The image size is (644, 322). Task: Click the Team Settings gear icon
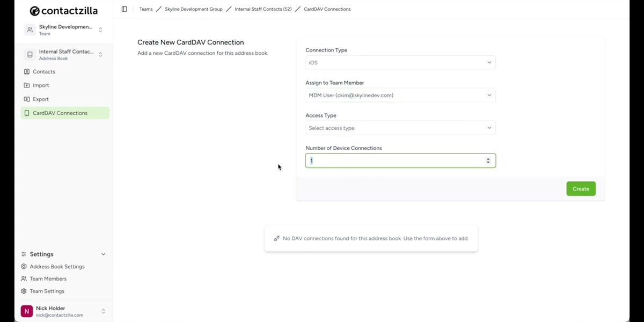pos(24,291)
